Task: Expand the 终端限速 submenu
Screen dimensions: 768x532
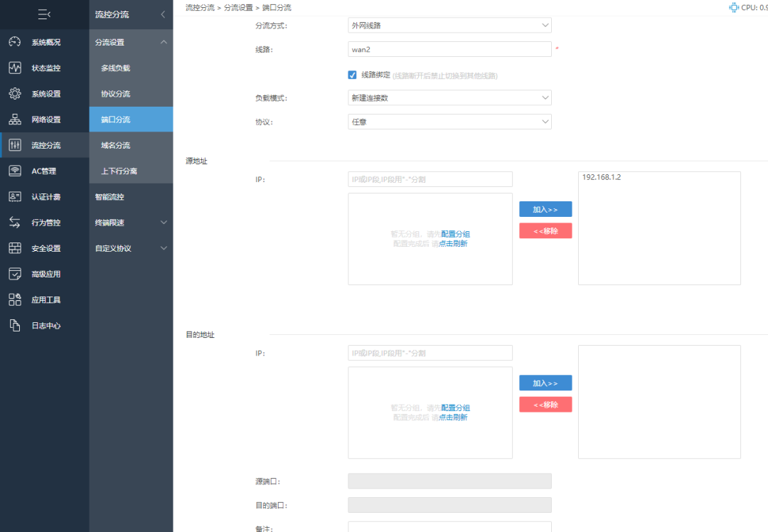Action: 131,223
